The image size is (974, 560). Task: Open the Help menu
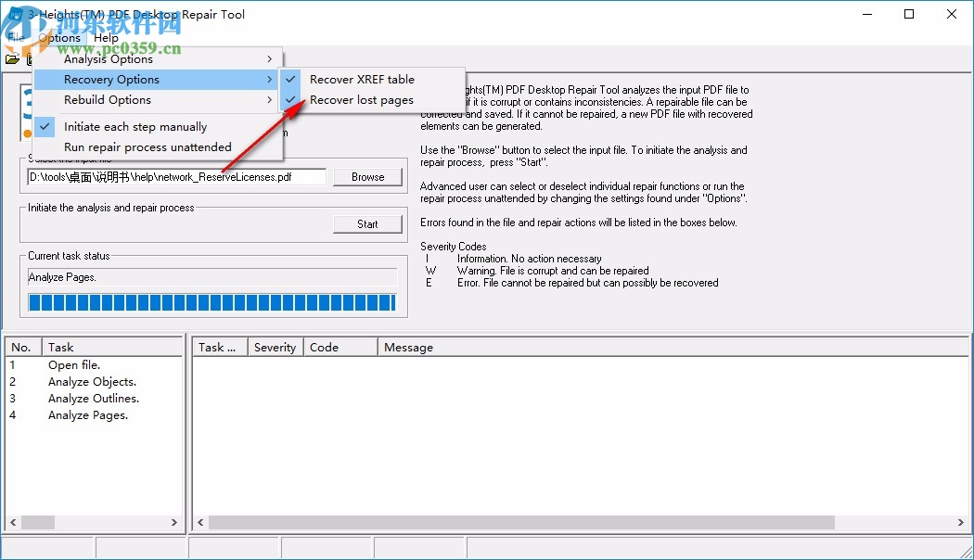[106, 37]
